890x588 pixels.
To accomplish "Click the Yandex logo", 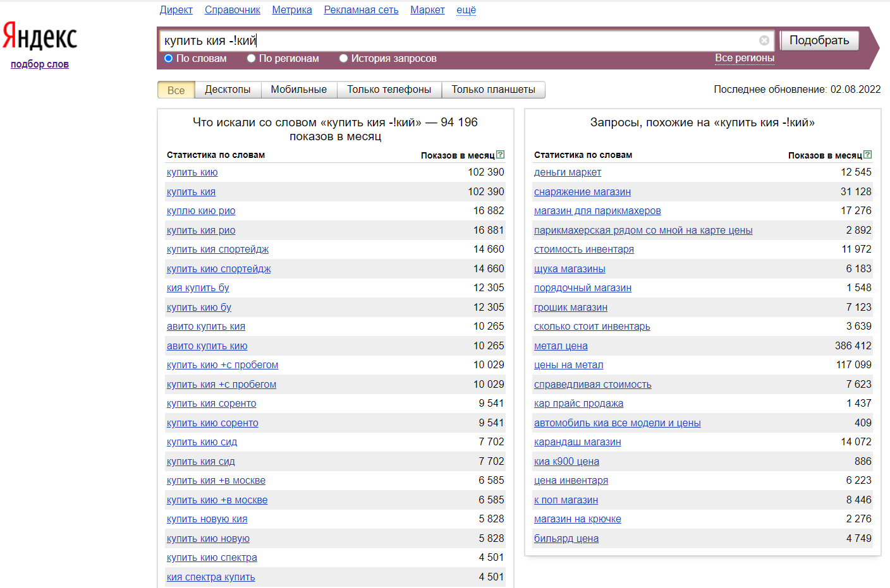I will [40, 36].
